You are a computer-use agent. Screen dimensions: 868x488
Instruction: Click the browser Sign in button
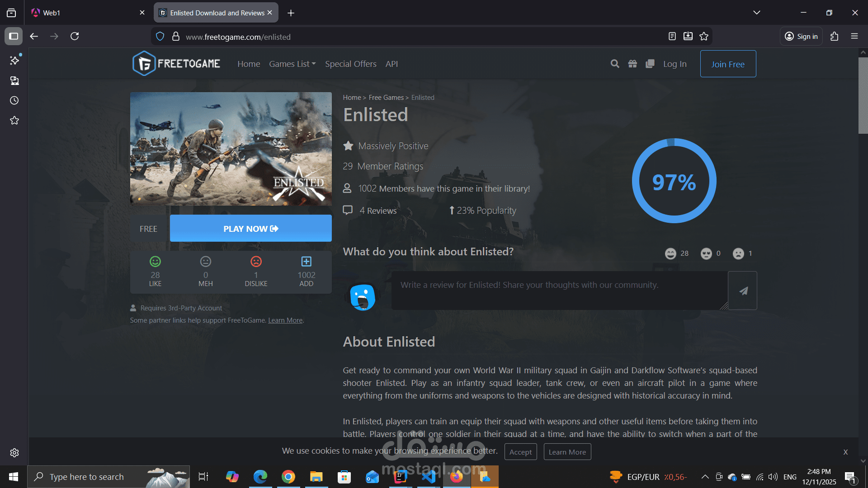tap(801, 36)
